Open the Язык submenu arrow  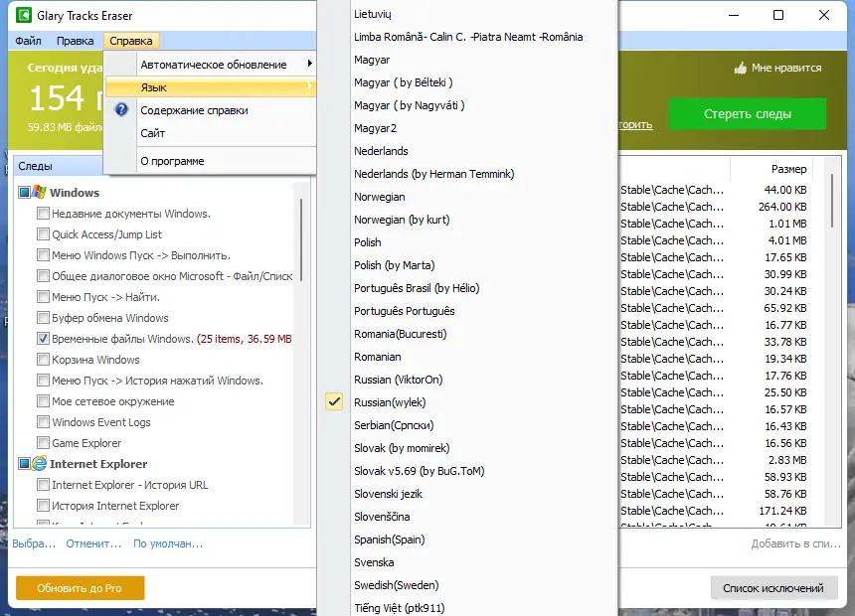310,86
